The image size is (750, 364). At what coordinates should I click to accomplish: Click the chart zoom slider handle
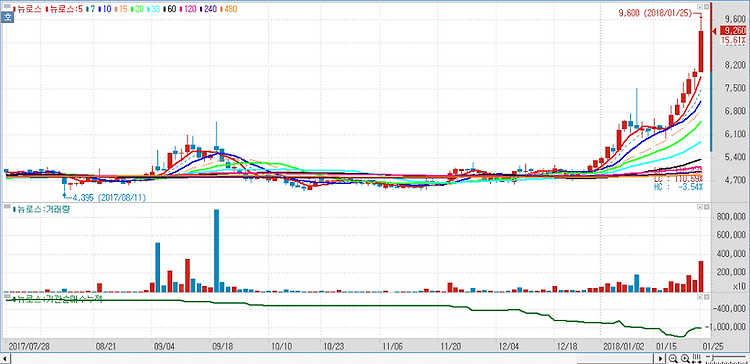(x=714, y=359)
